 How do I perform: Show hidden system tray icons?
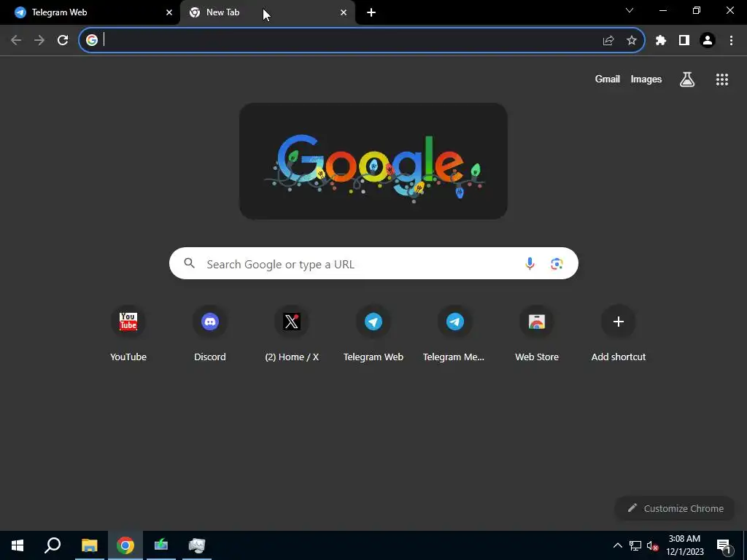(x=617, y=545)
